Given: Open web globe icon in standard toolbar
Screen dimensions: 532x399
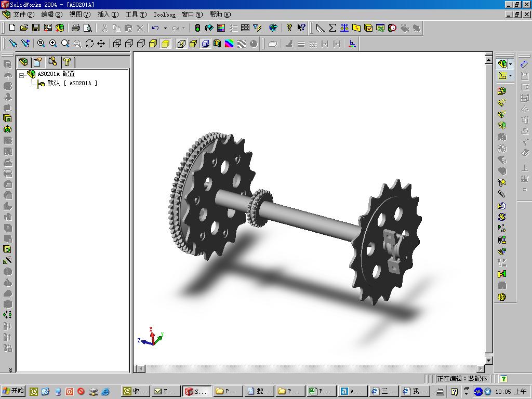Looking at the screenshot, I should coord(273,28).
